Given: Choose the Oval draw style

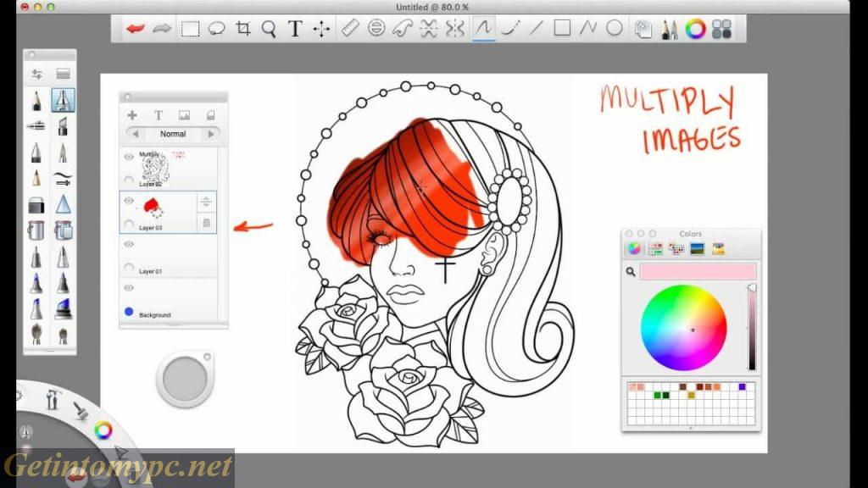Looking at the screenshot, I should click(x=615, y=28).
